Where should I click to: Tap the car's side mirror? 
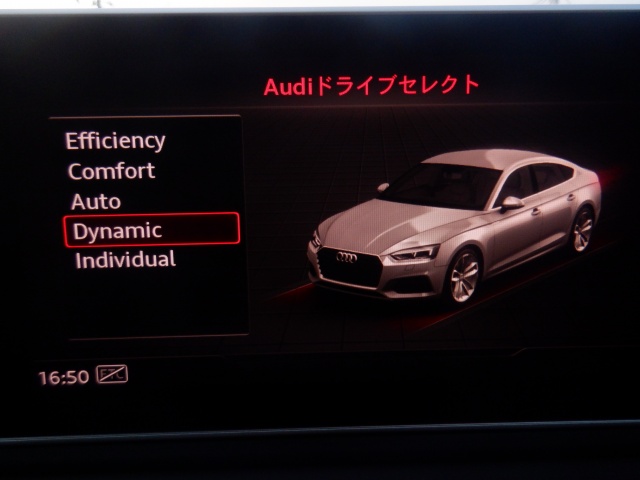pyautogui.click(x=512, y=203)
